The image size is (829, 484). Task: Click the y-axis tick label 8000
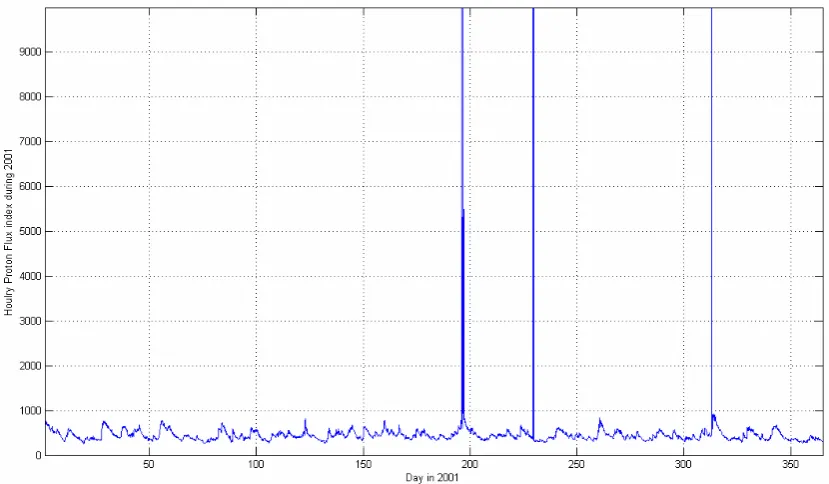[31, 97]
